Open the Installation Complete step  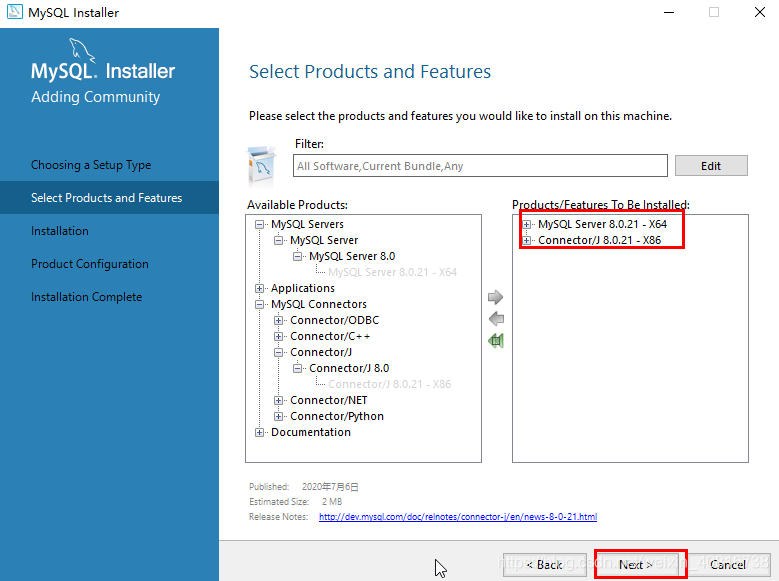(x=86, y=297)
